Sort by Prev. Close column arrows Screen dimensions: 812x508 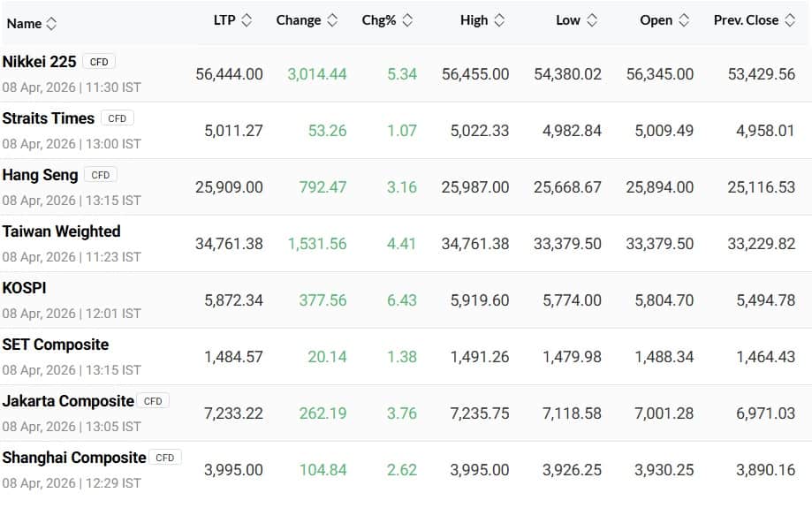coord(790,20)
